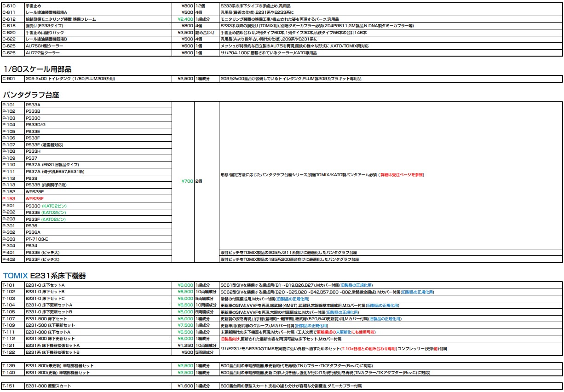Click the ¥1,250 price in row T-121
The width and height of the screenshot is (564, 392).
click(x=185, y=345)
